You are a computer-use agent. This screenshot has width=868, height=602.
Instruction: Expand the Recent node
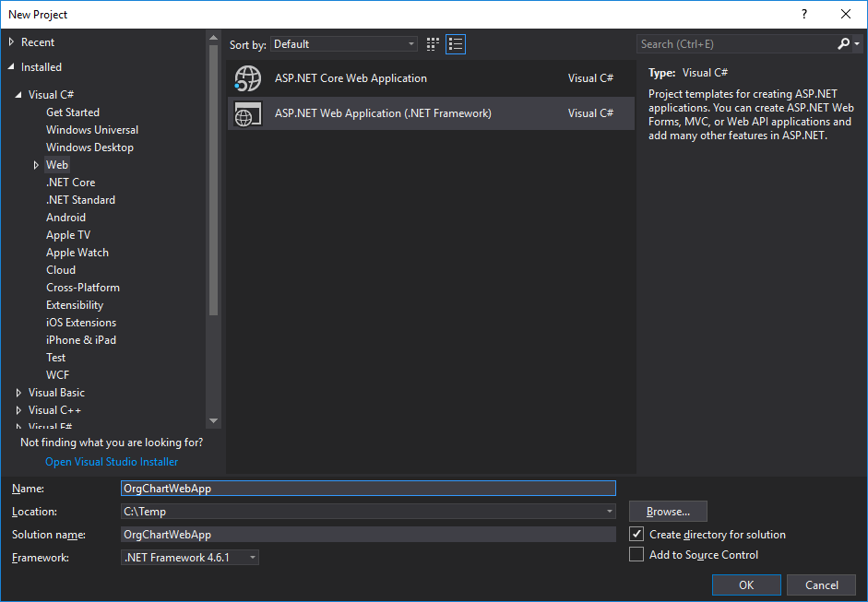click(11, 42)
